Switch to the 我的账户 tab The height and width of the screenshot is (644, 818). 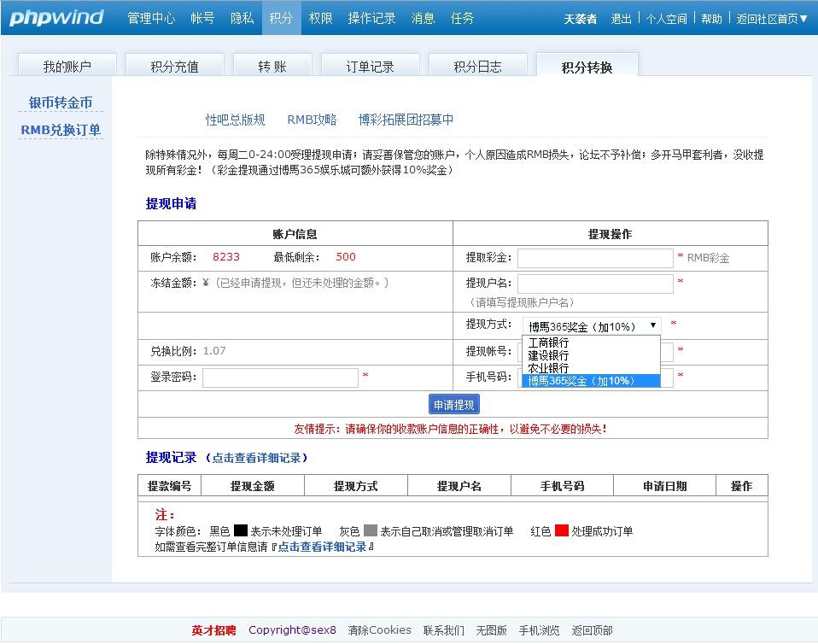click(67, 66)
